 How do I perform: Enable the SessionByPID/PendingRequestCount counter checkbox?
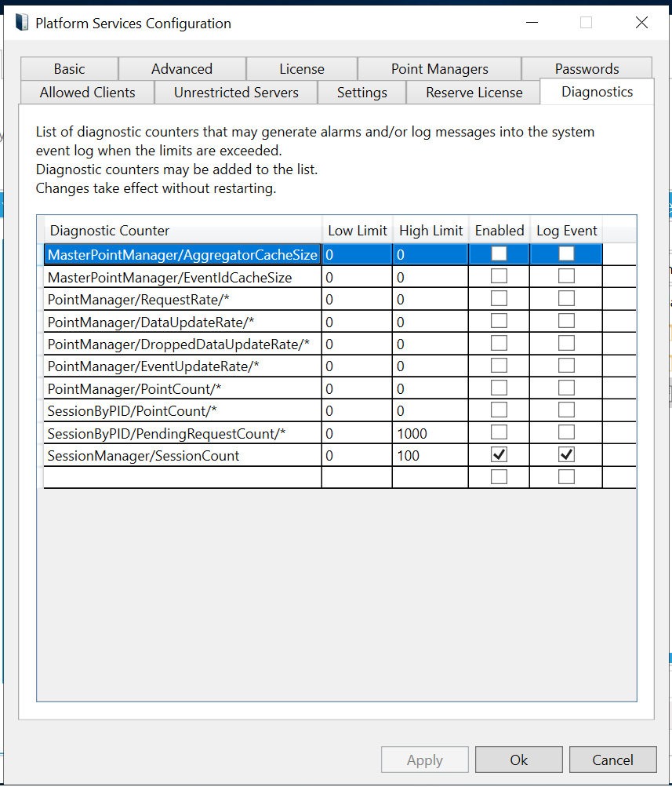point(499,433)
